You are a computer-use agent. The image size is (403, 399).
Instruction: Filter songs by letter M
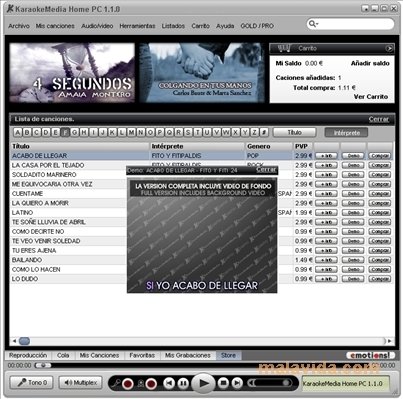coord(131,132)
